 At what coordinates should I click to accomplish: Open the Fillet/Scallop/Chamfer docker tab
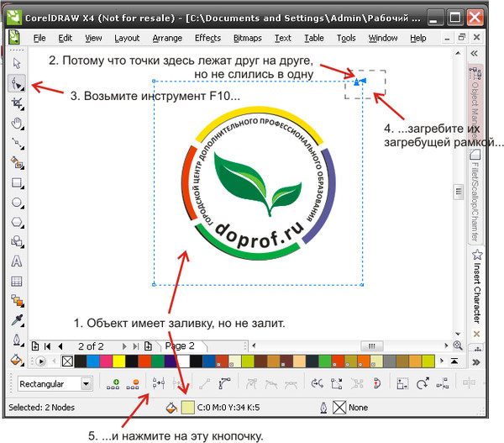(x=475, y=196)
